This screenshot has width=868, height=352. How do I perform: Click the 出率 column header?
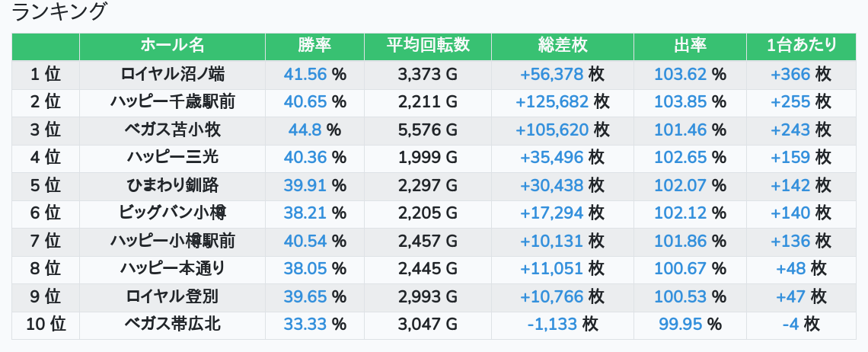click(690, 46)
